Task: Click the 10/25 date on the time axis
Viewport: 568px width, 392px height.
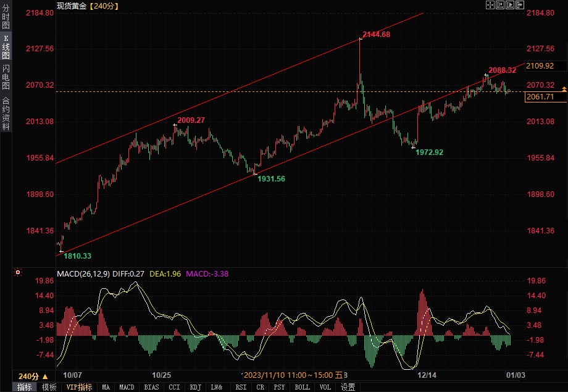Action: click(162, 375)
